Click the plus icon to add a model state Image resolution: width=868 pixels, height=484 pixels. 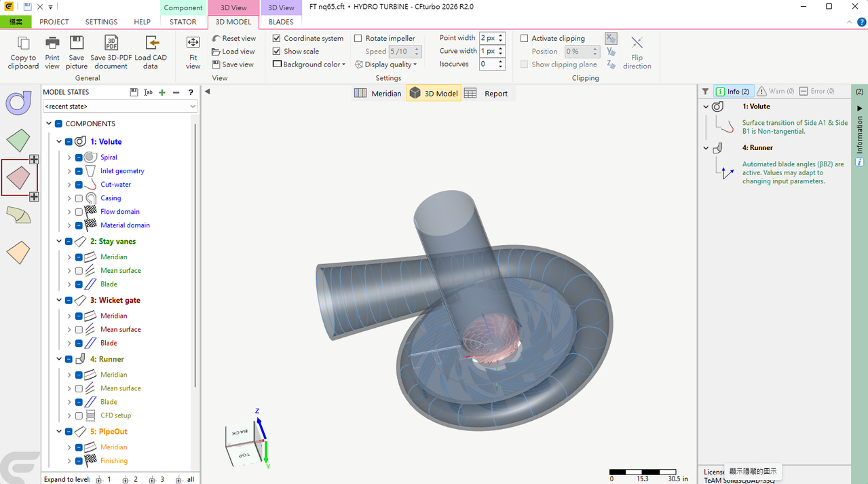pos(162,92)
